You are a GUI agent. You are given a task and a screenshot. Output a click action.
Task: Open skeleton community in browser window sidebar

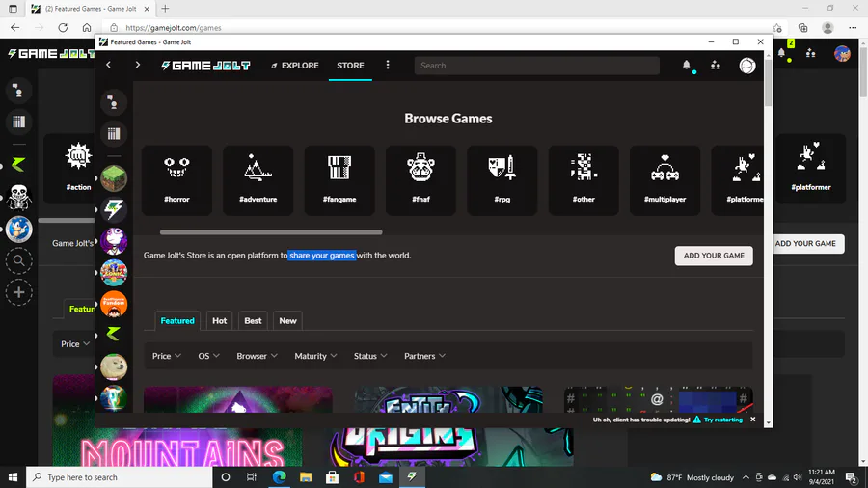19,198
